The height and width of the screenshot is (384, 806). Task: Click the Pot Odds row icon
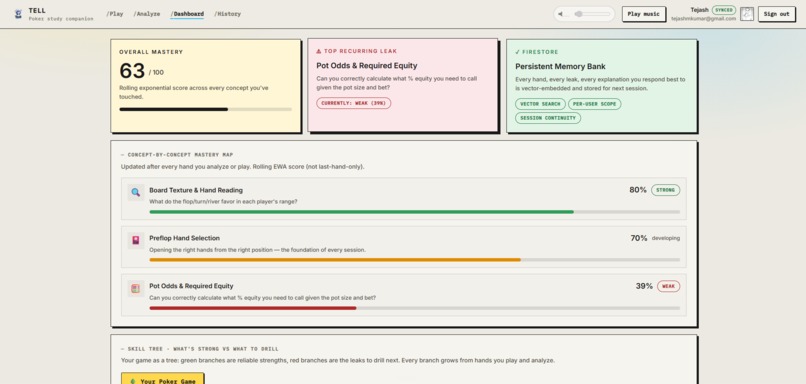[x=136, y=288]
